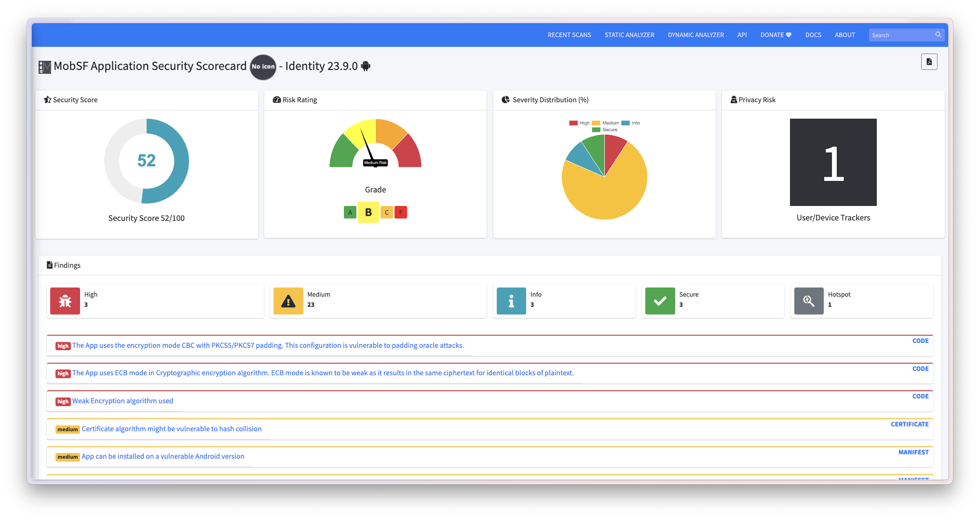Click the No Icon app placeholder badge
Screen dimensions: 980x520
pyautogui.click(x=263, y=67)
